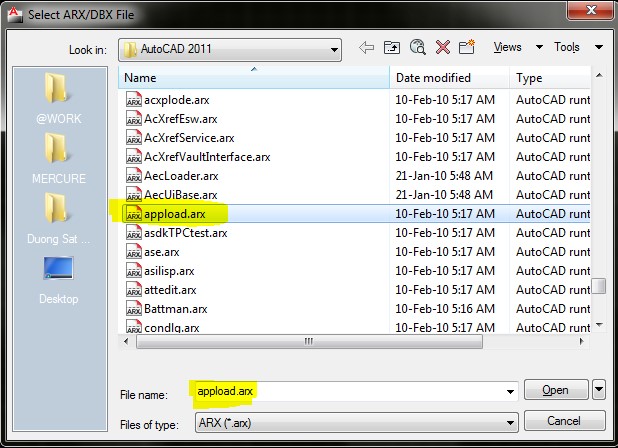Create a new folder with toolbar icon
The image size is (618, 448).
tap(467, 47)
